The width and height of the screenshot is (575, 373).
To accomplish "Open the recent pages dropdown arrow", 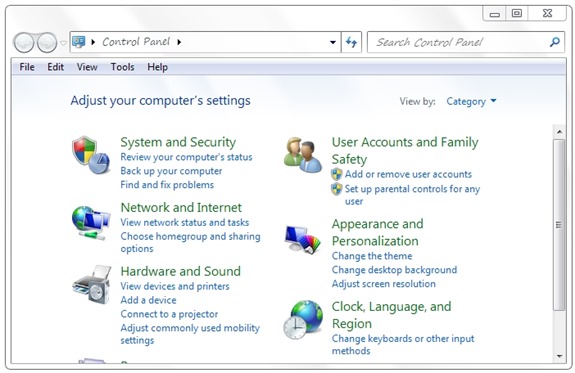I will 63,43.
